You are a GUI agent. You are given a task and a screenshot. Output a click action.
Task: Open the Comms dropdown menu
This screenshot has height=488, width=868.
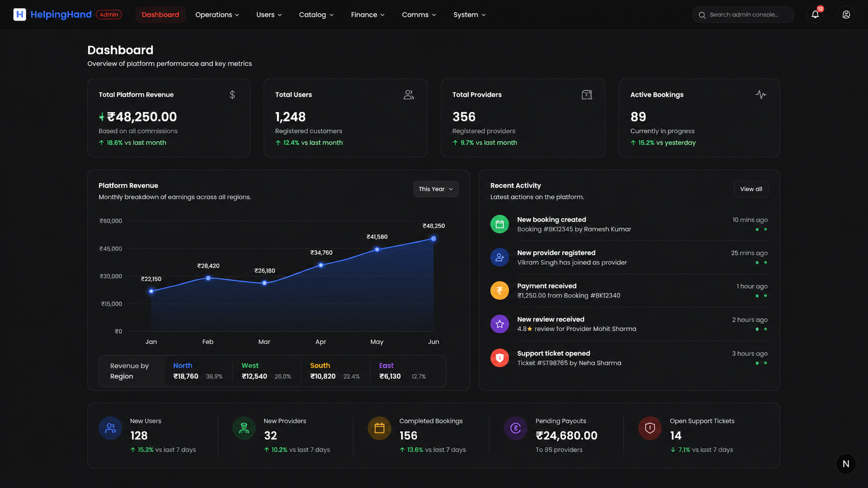(419, 15)
